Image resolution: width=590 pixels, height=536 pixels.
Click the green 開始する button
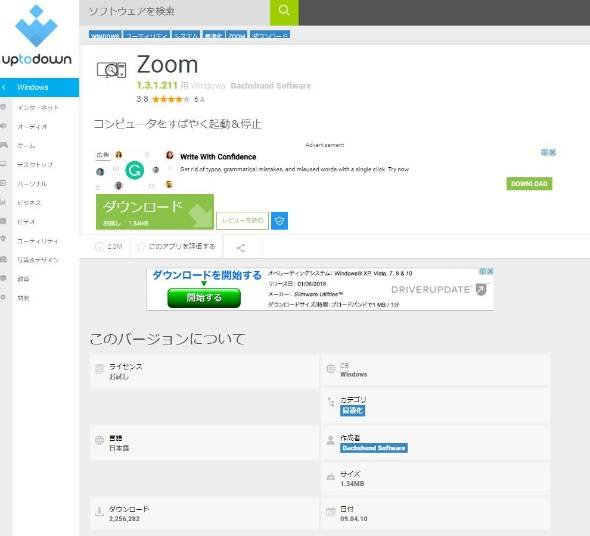204,298
